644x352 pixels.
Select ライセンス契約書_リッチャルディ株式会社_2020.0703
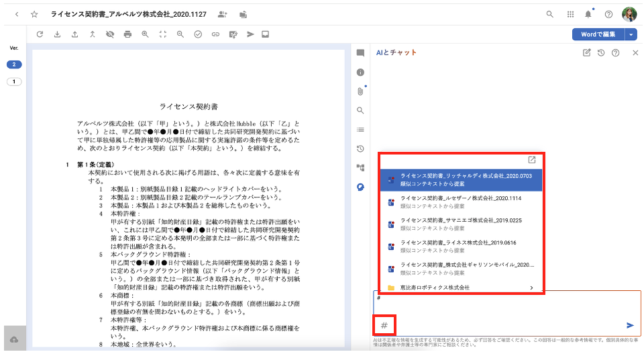(461, 180)
